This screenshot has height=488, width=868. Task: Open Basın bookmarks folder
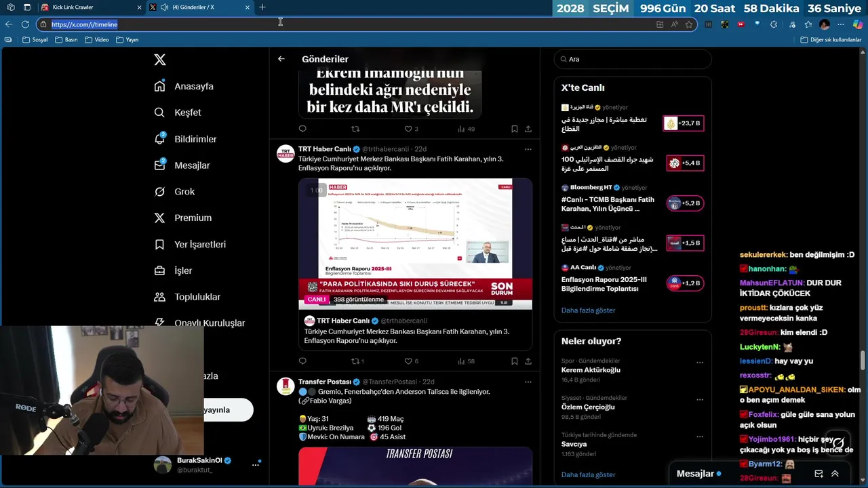tap(66, 40)
